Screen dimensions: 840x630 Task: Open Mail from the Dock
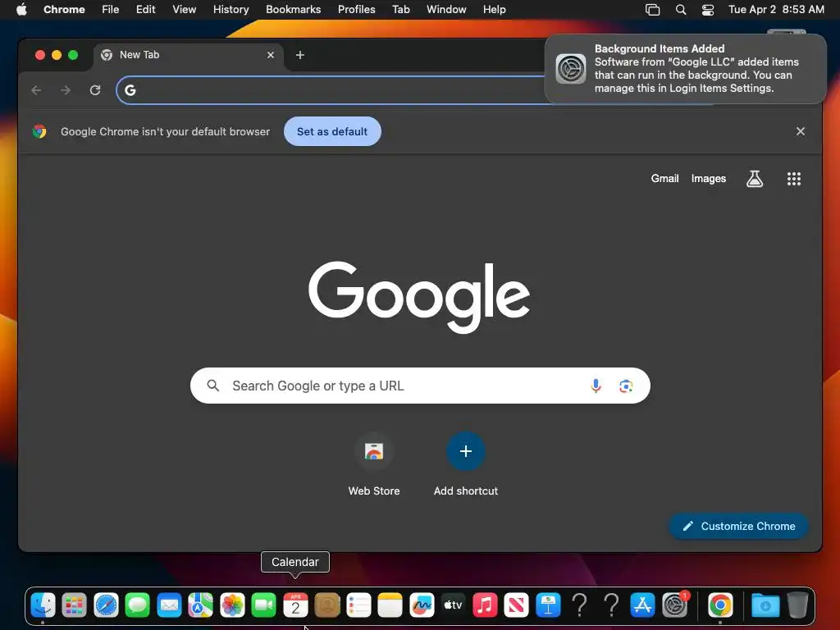(169, 605)
